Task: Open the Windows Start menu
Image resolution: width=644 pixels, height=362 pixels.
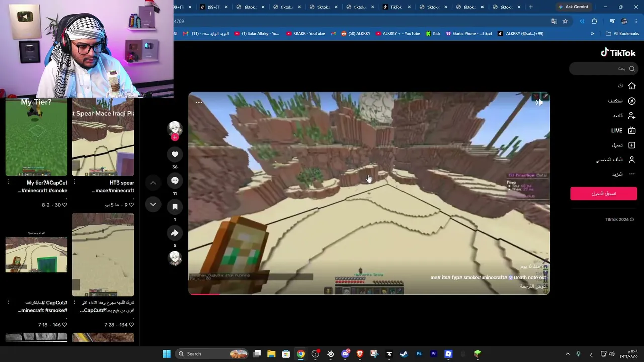Action: [167, 354]
